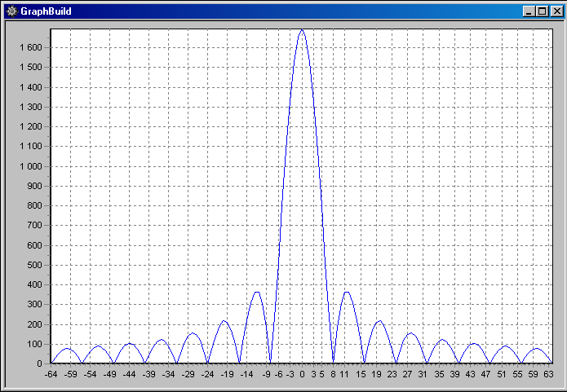Click the y-axis label 1 100

tap(31, 147)
